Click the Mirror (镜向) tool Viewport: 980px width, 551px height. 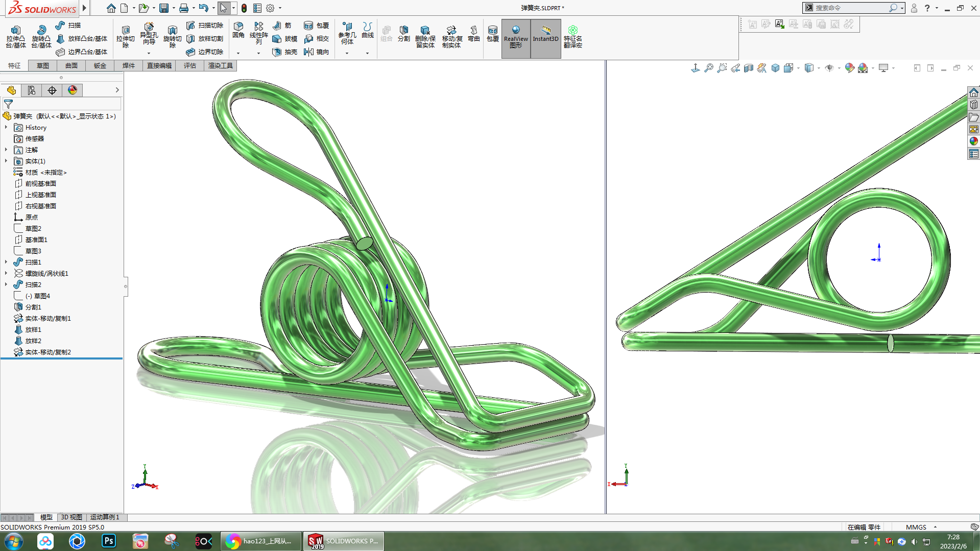coord(316,52)
